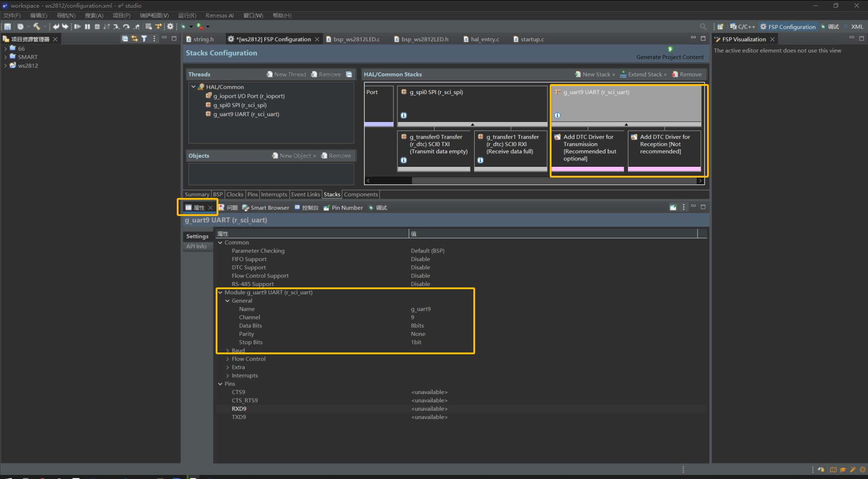The image size is (868, 479).
Task: Click the Step Over icon
Action: coord(127,27)
